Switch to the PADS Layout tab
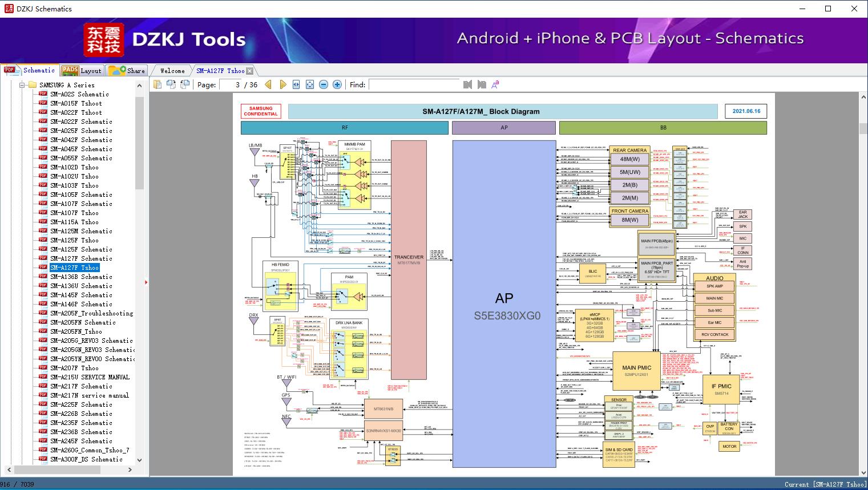Screen dimensions: 868x490 82,71
